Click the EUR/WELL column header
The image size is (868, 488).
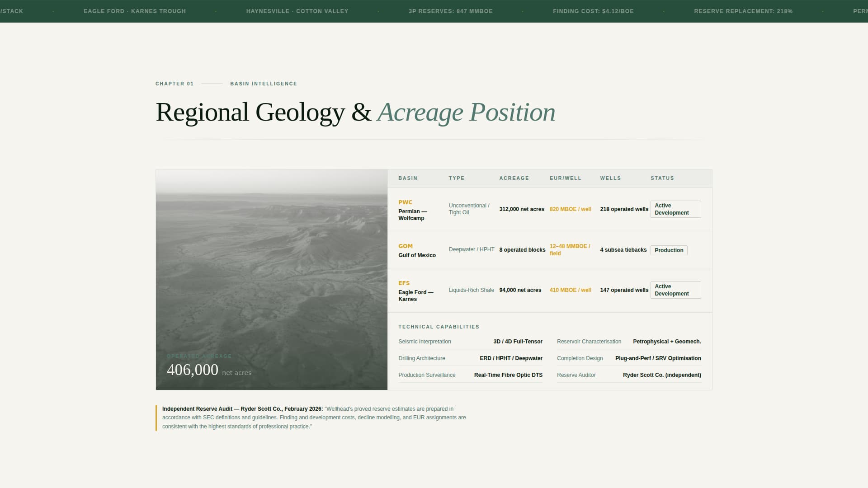(566, 178)
